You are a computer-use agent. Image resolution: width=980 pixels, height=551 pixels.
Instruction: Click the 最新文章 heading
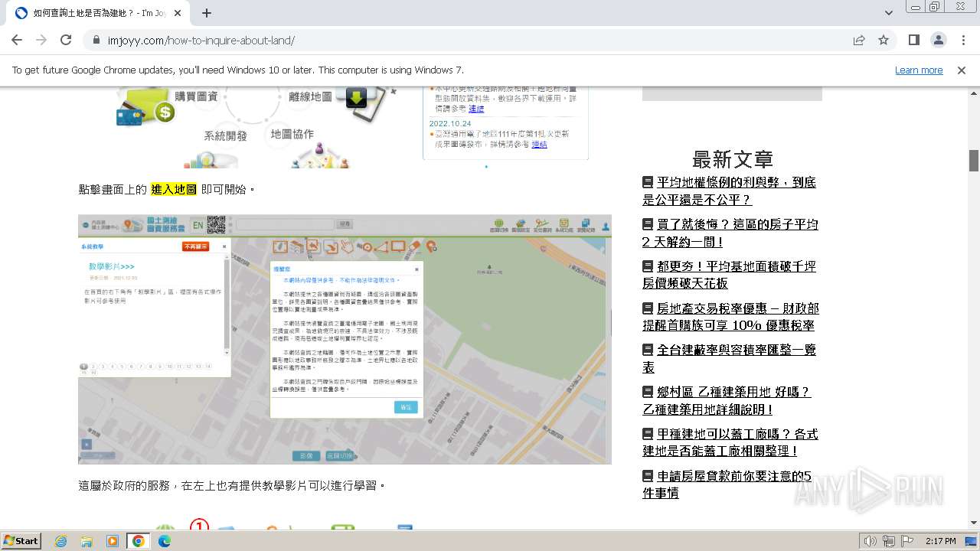pos(732,159)
